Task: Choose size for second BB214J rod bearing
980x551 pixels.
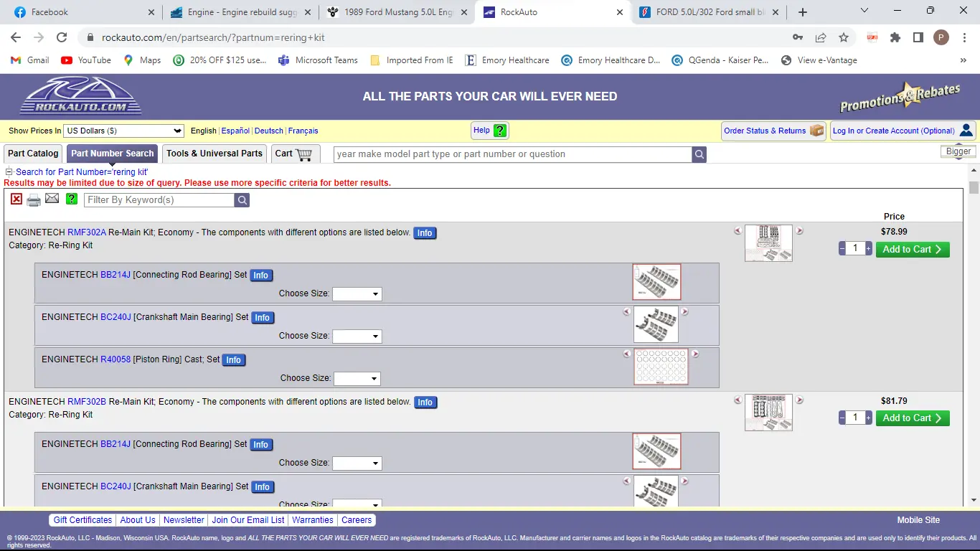Action: pyautogui.click(x=357, y=463)
